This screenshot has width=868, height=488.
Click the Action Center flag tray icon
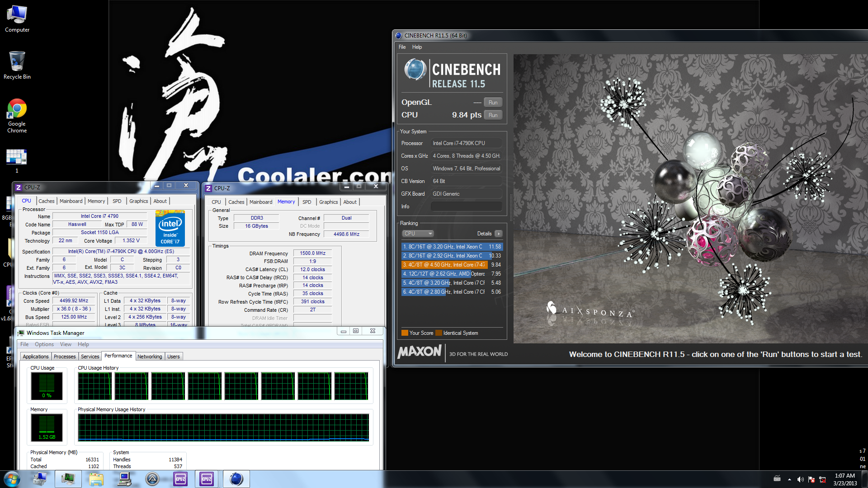(811, 479)
